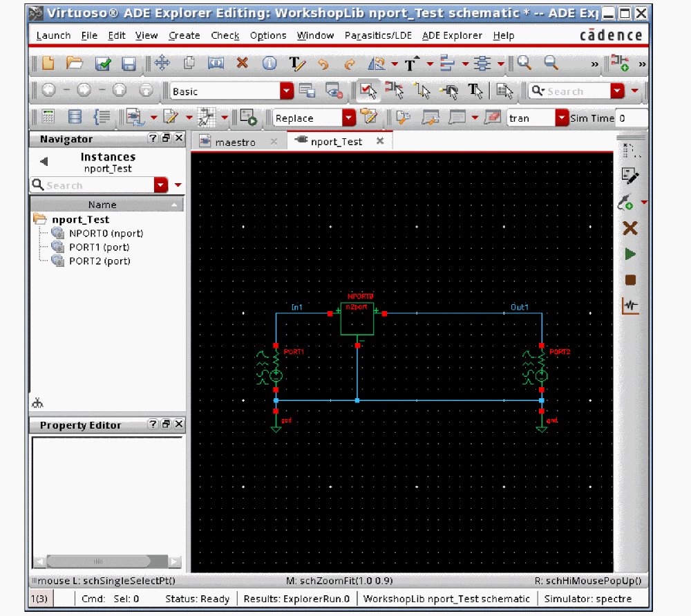691x616 pixels.
Task: Open the Replace mode dropdown
Action: (349, 118)
